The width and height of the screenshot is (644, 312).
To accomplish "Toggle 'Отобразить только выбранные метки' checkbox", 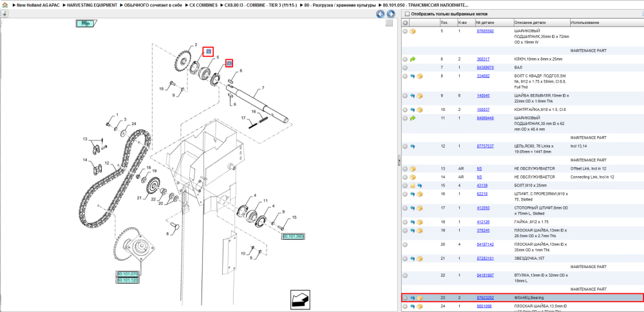I will click(408, 14).
